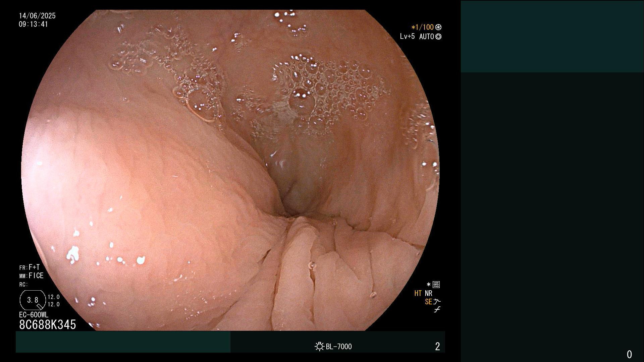644x362 pixels.
Task: Click the lower 12.0 value
Action: click(54, 304)
